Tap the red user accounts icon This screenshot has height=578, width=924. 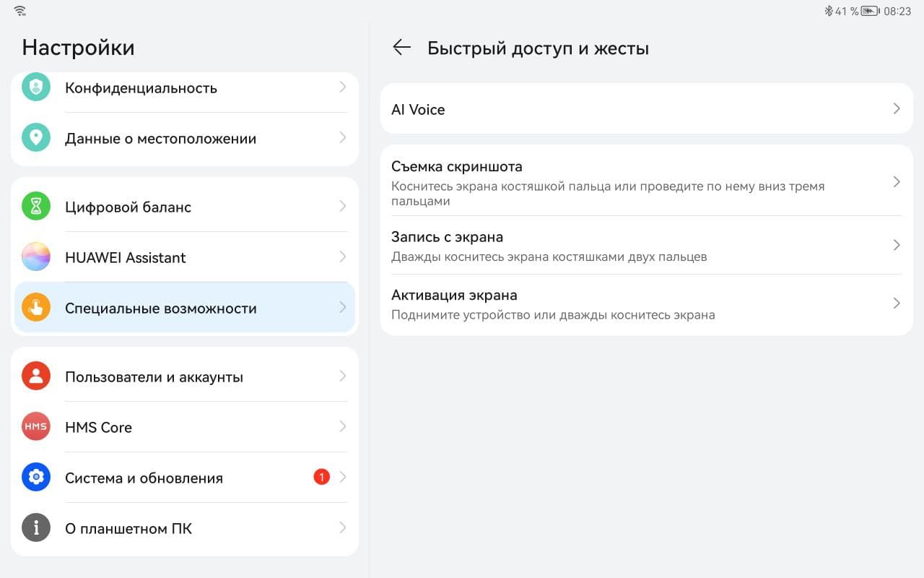tap(36, 376)
